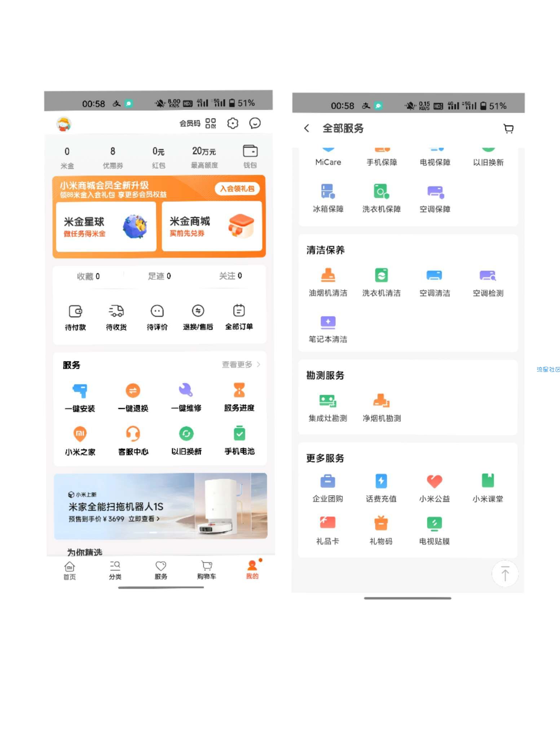
Task: Select 冰箱保障 service
Action: coord(328,198)
